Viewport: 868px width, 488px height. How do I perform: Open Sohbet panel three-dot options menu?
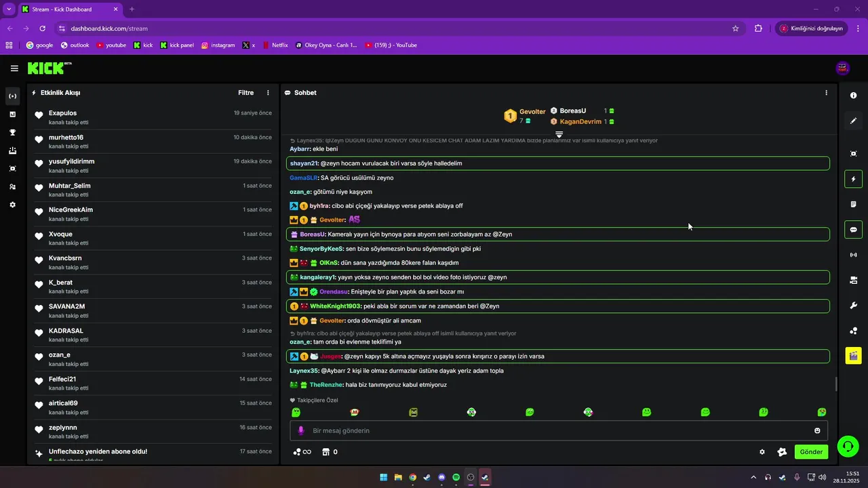click(x=826, y=93)
